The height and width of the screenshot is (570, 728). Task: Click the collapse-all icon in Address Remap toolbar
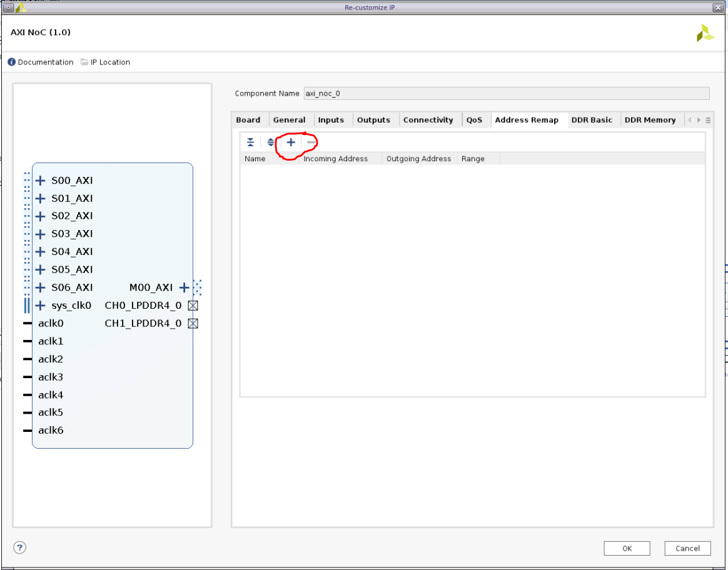250,142
